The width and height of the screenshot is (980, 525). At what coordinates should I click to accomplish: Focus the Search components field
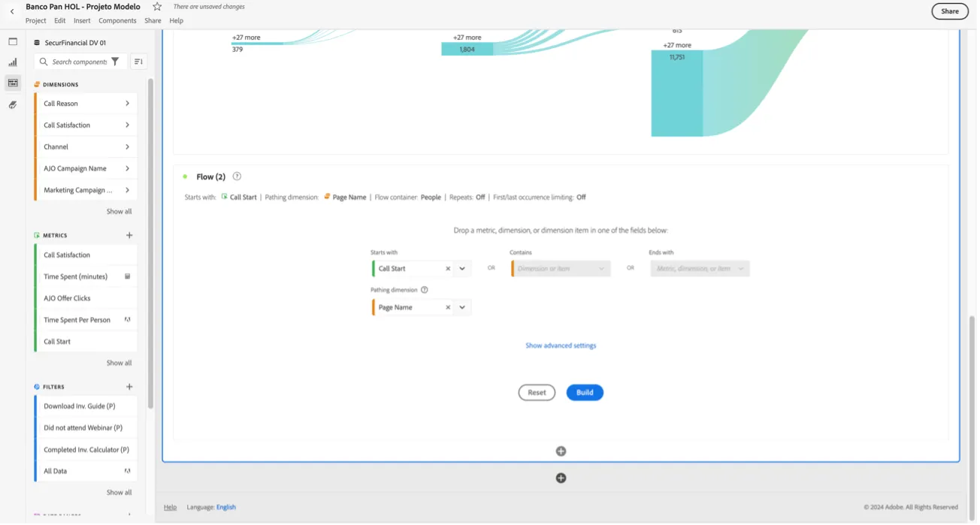click(x=80, y=62)
